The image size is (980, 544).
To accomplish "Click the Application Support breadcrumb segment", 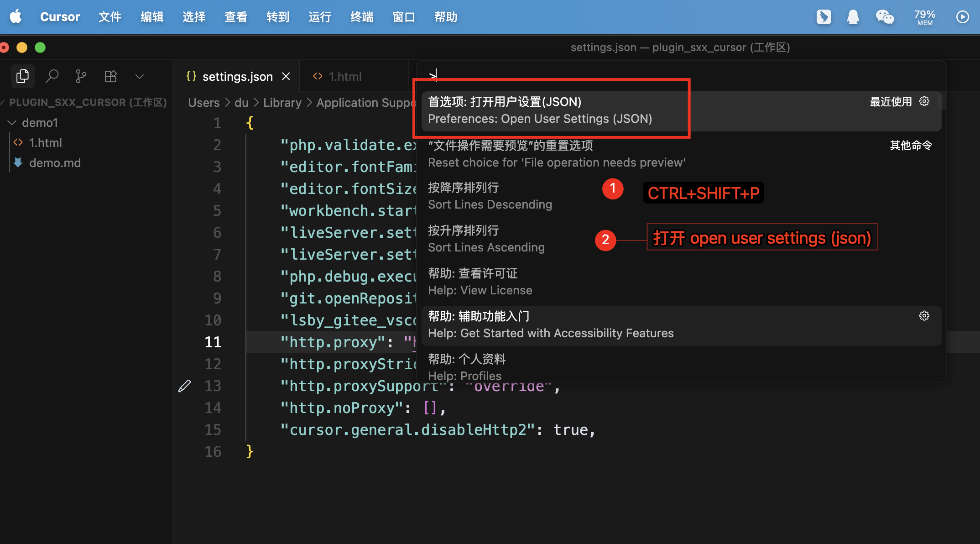I will 366,103.
